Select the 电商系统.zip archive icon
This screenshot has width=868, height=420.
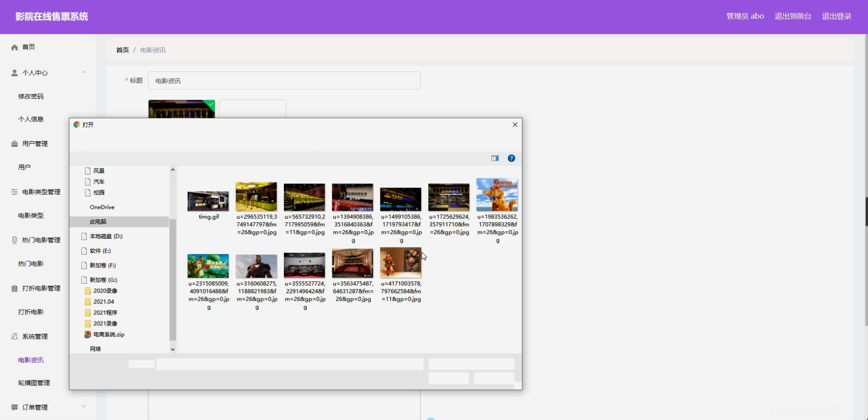88,335
